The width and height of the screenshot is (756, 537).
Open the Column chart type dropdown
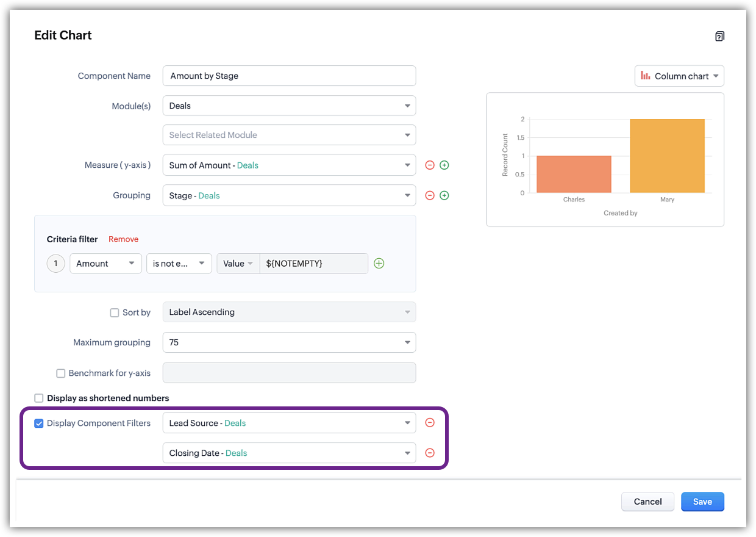click(x=679, y=76)
